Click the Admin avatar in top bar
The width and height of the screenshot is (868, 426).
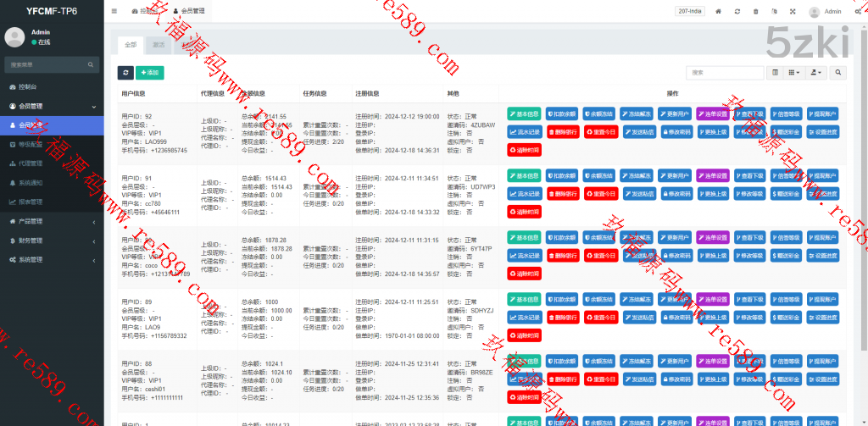point(814,12)
